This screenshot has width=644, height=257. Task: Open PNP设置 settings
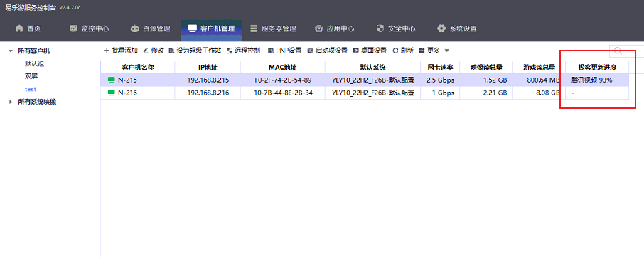click(x=284, y=51)
